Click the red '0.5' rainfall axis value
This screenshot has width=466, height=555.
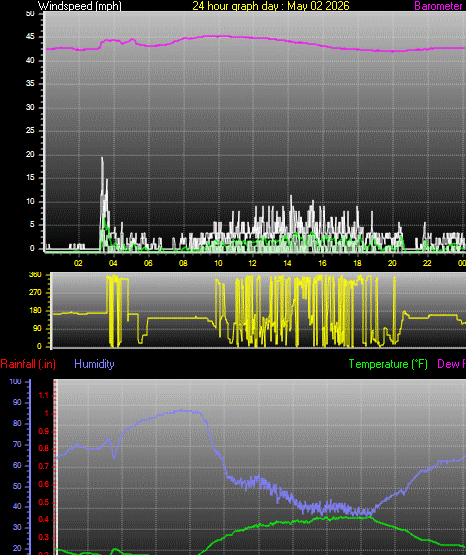44,502
